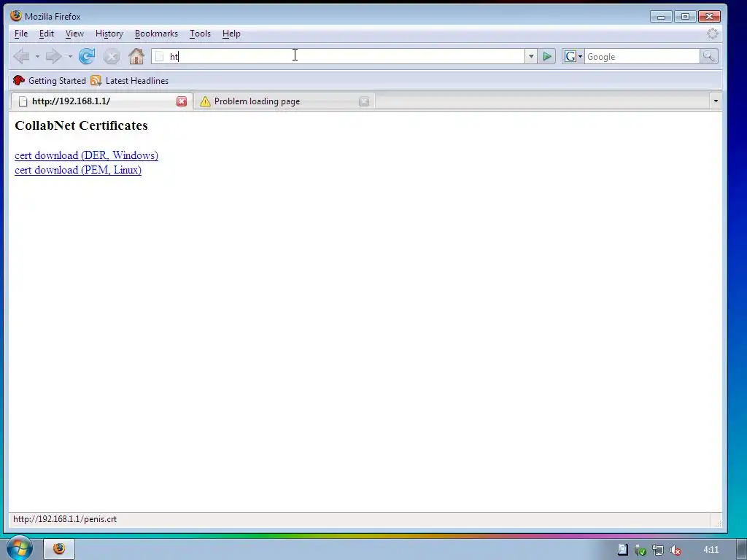Click the Firefox icon in title bar
The width and height of the screenshot is (747, 560).
click(16, 16)
